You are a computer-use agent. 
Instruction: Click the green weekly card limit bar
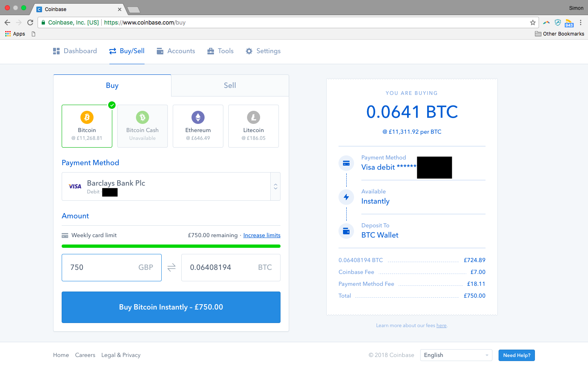pos(171,246)
